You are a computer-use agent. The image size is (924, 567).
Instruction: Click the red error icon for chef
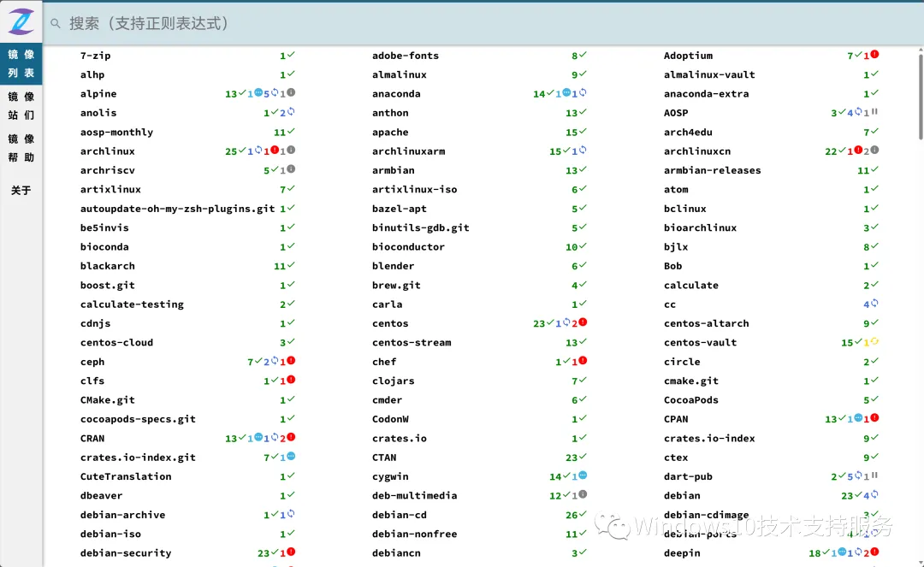click(583, 360)
